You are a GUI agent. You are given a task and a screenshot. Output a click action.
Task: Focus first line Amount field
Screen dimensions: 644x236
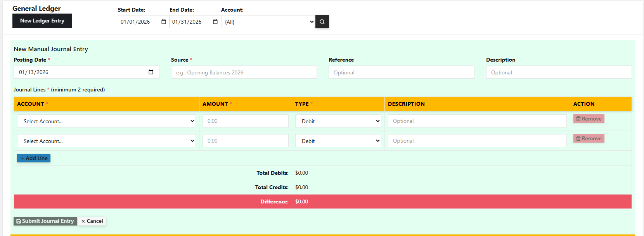(245, 121)
